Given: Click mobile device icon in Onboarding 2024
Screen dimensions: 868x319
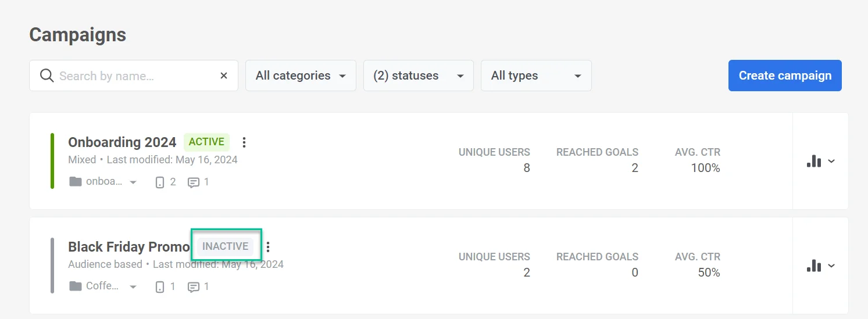Looking at the screenshot, I should 160,182.
